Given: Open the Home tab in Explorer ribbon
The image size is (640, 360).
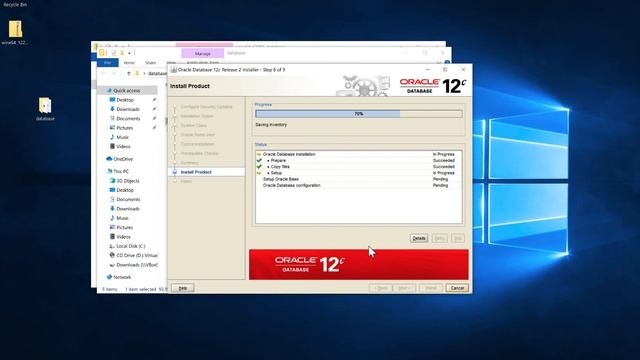Looking at the screenshot, I should (129, 63).
